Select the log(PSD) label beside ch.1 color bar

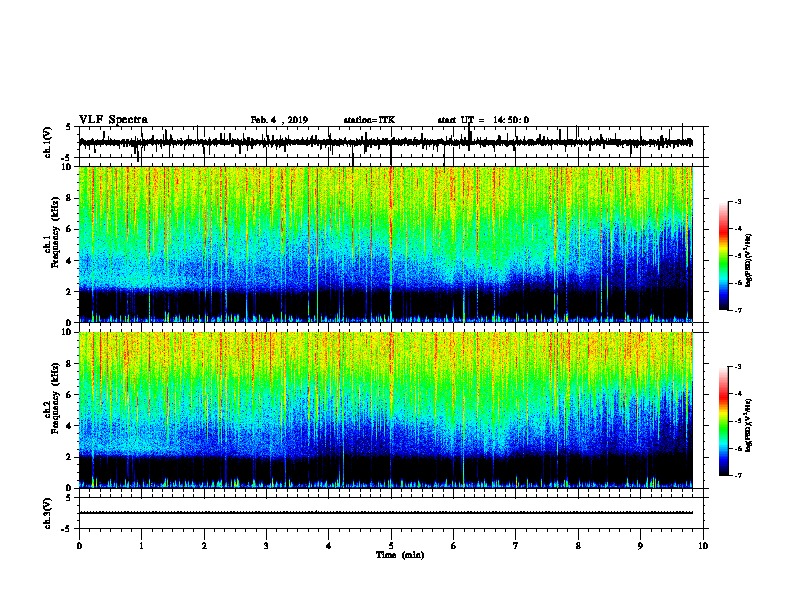click(748, 261)
